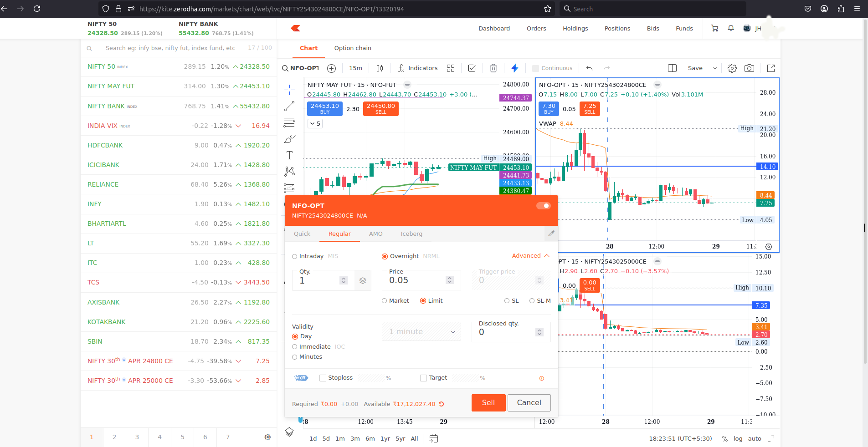868x447 pixels.
Task: Click the go-to-date calendar icon
Action: (434, 439)
